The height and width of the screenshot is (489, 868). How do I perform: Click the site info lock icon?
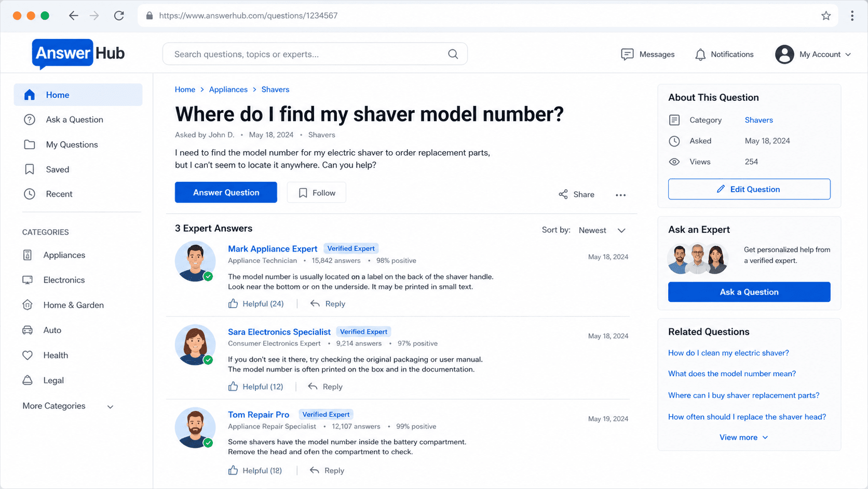pyautogui.click(x=150, y=16)
